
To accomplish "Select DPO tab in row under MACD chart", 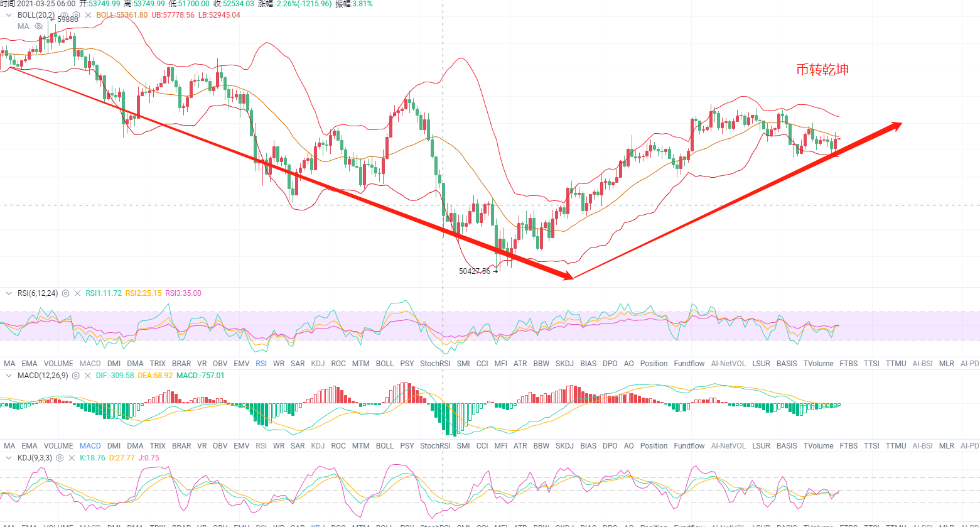I will tap(610, 446).
